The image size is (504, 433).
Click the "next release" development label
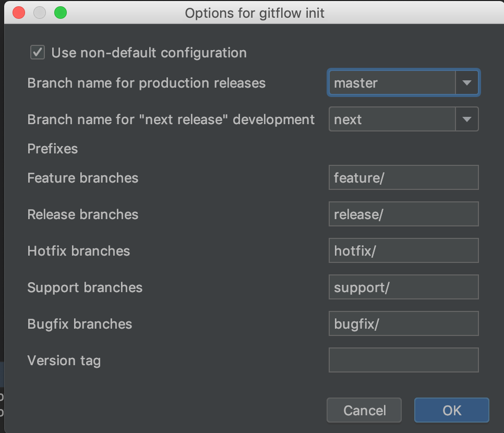171,119
